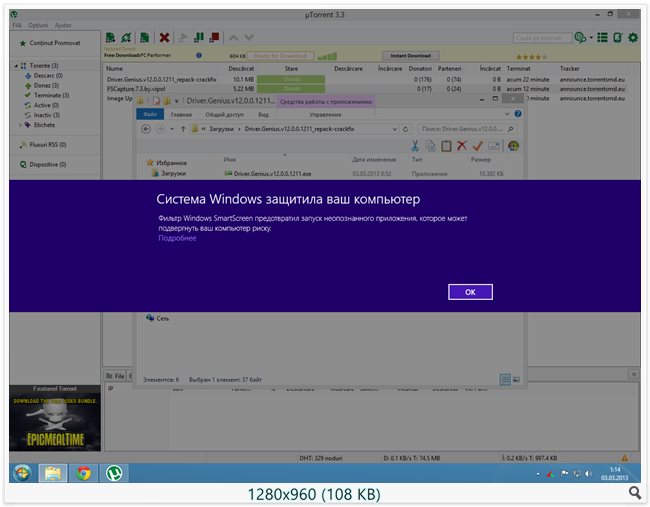Click the Instant Download button

410,56
